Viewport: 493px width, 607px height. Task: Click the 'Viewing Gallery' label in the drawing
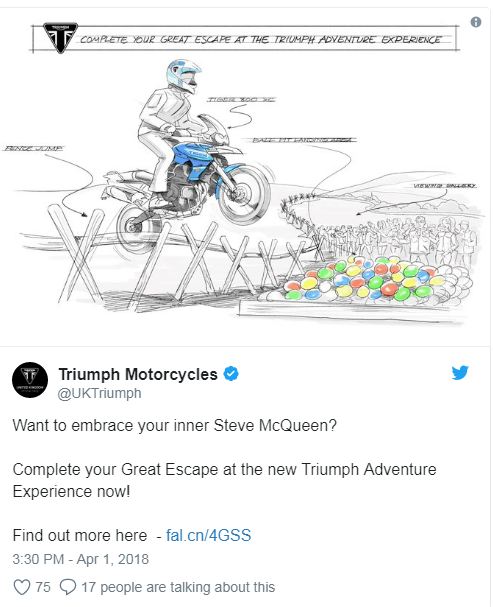[444, 186]
